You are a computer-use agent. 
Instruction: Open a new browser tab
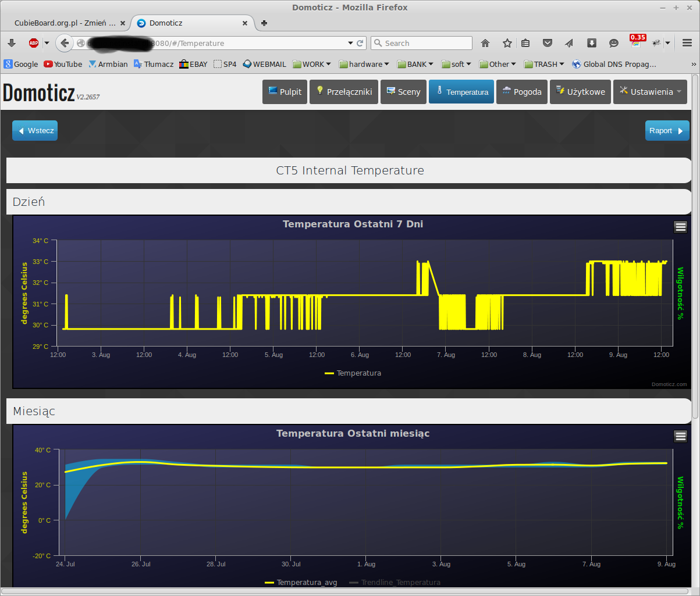tap(264, 23)
